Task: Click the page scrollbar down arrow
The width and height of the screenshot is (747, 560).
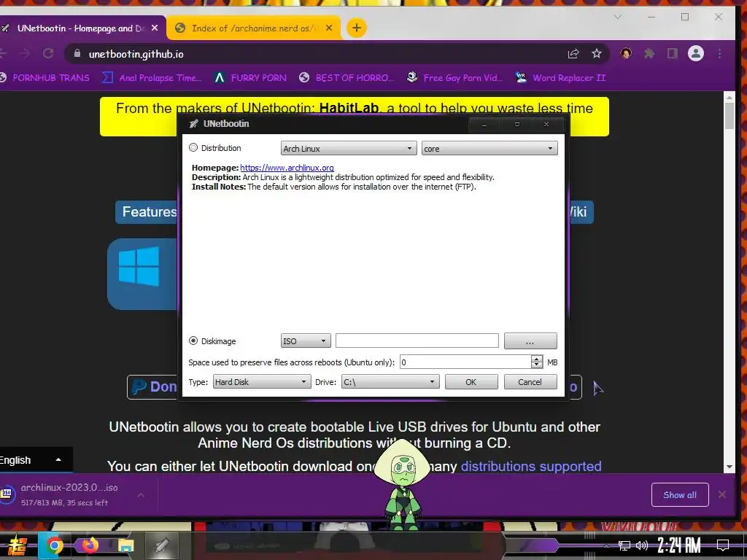Action: (729, 467)
